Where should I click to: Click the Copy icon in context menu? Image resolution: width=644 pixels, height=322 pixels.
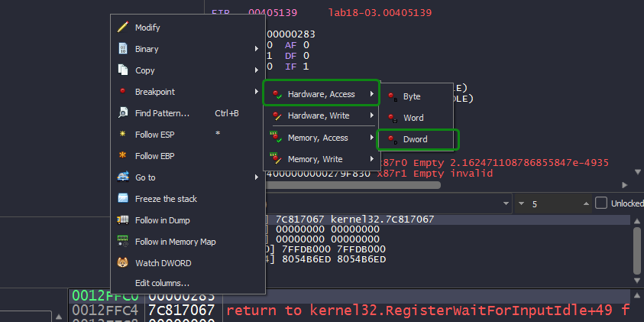[x=122, y=70]
